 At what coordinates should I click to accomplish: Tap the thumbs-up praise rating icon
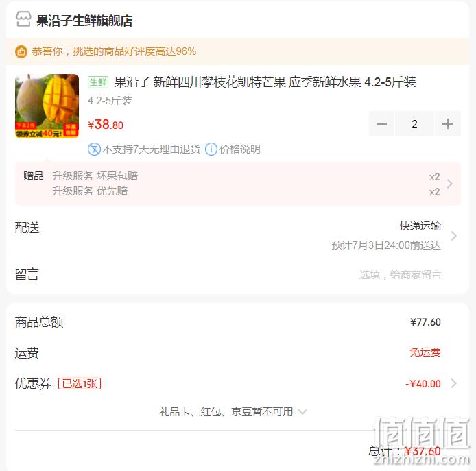pyautogui.click(x=21, y=51)
